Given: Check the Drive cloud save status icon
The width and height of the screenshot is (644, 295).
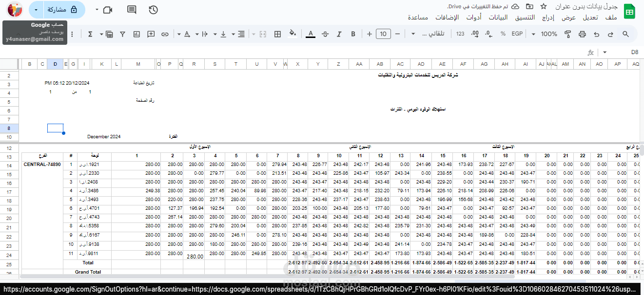Looking at the screenshot, I should coord(515,6).
